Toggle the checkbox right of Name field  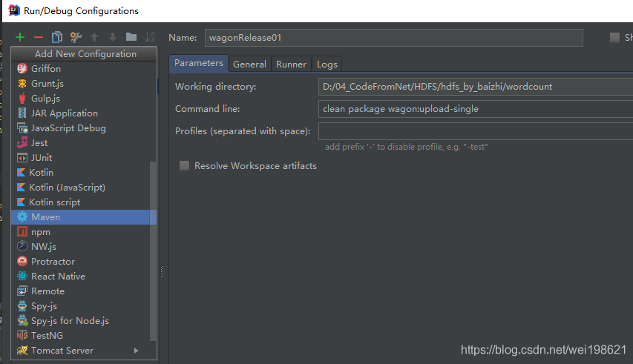pyautogui.click(x=614, y=38)
